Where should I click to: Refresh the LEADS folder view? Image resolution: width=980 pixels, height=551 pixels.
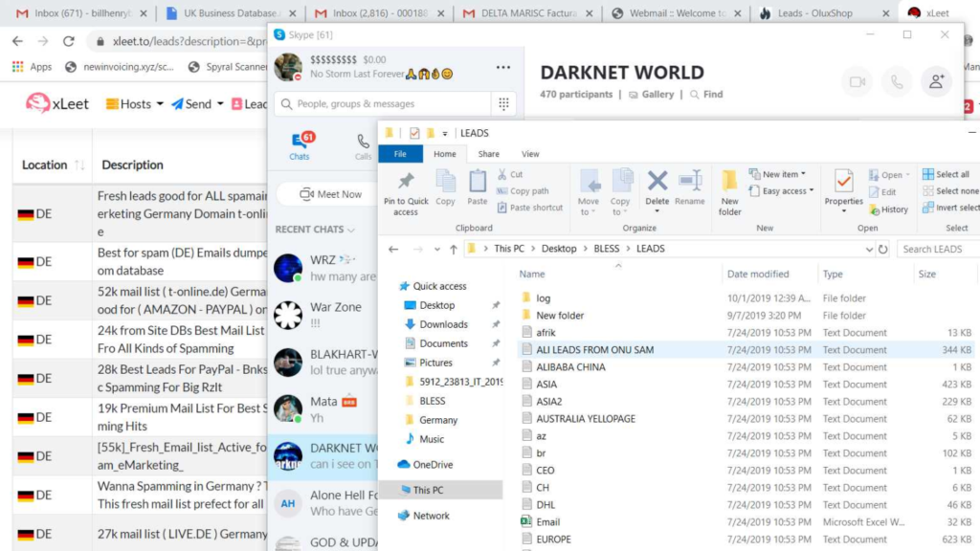click(882, 249)
